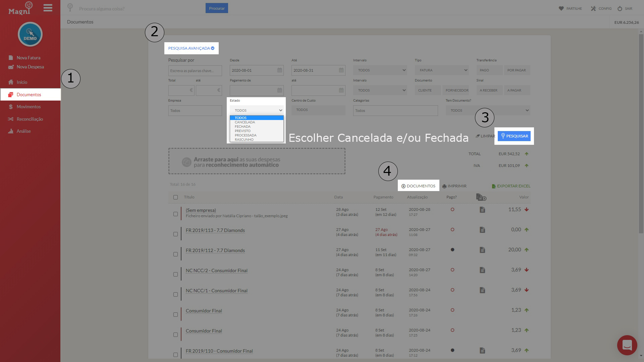Open the FR 2019/113 row document file icon
Image resolution: width=644 pixels, height=362 pixels.
click(482, 230)
